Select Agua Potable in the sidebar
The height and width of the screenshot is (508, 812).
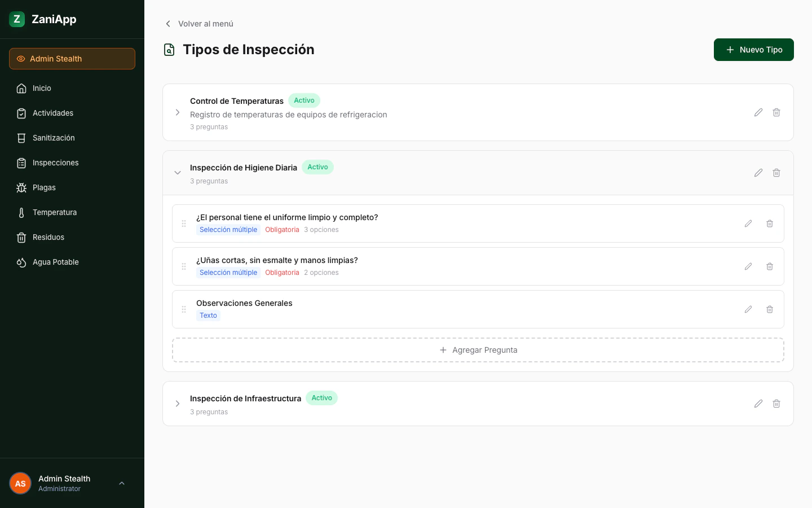[x=54, y=262]
